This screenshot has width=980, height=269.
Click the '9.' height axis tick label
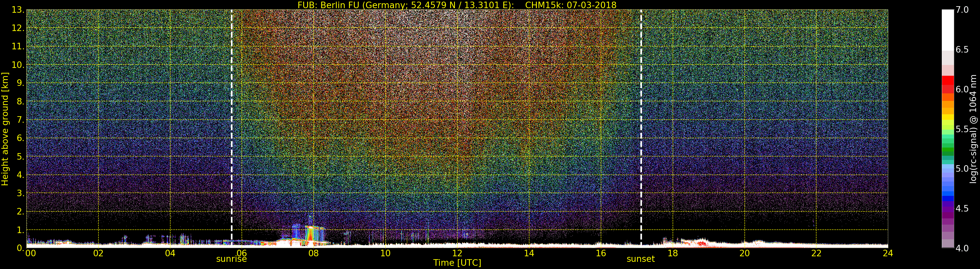[21, 83]
